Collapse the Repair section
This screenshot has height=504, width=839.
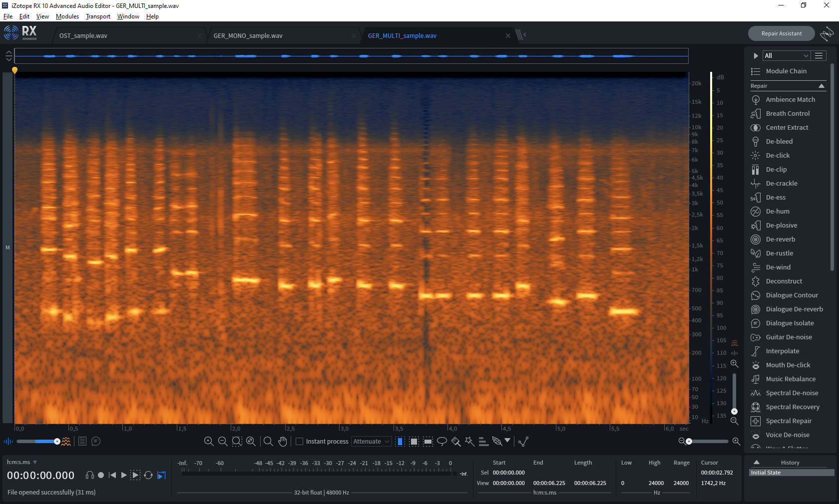pos(822,86)
